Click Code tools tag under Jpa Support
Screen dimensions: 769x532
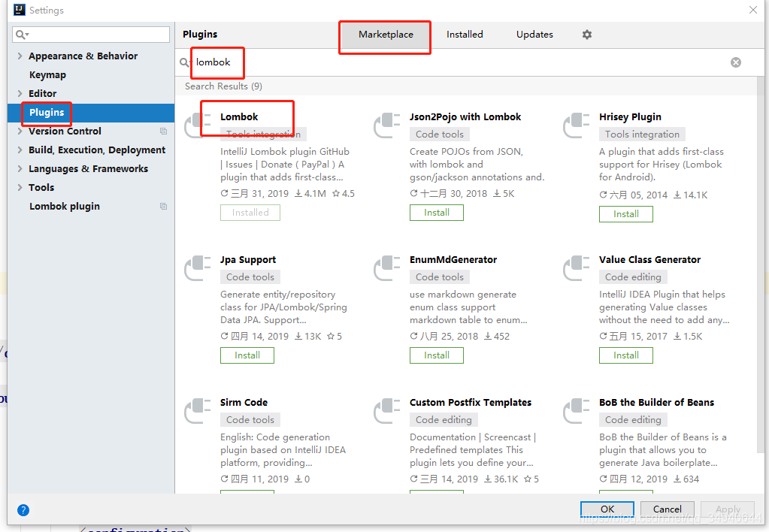[x=250, y=277]
